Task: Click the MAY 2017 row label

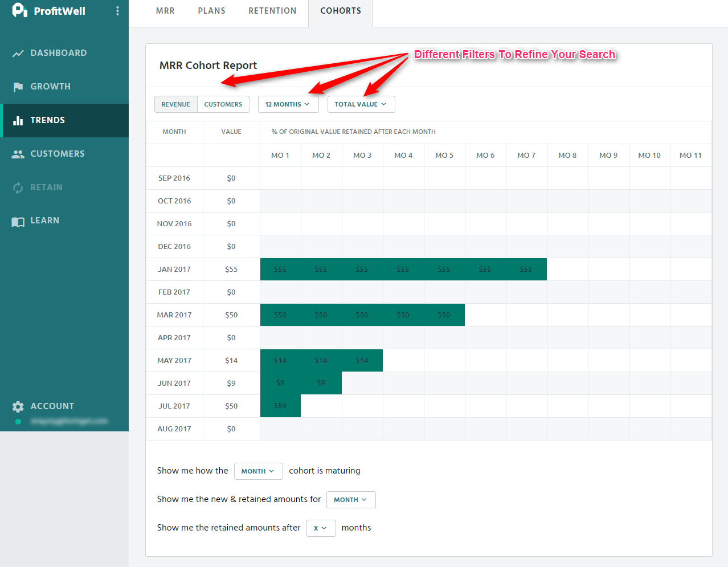Action: click(174, 361)
